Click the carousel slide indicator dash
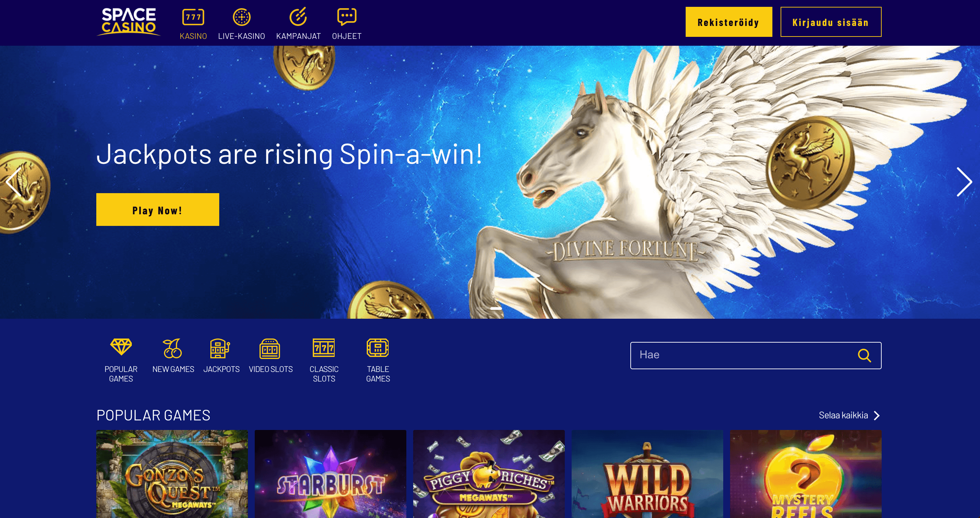This screenshot has width=980, height=518. point(496,308)
